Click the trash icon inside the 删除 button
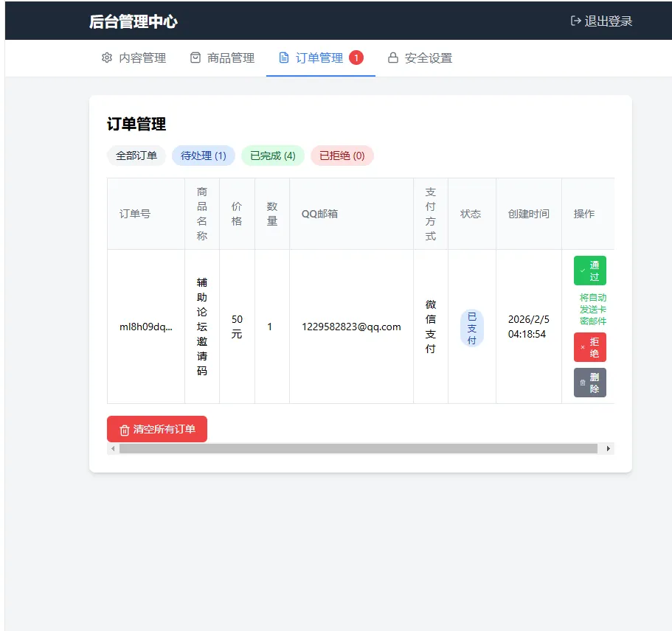Viewport: 672px width, 631px height. pyautogui.click(x=583, y=383)
